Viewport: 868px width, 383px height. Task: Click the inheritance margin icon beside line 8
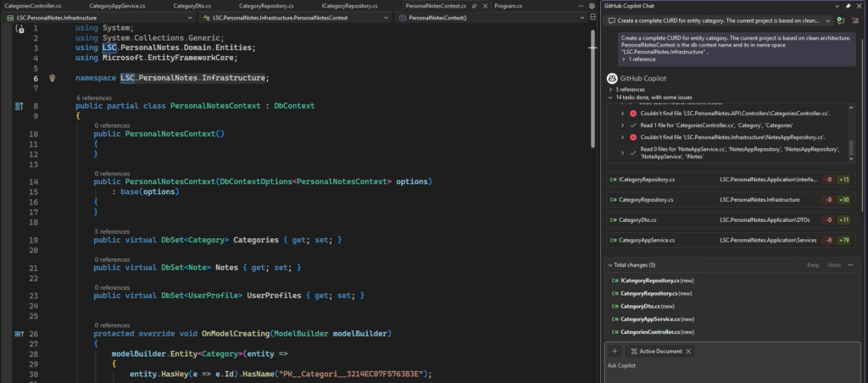click(19, 106)
